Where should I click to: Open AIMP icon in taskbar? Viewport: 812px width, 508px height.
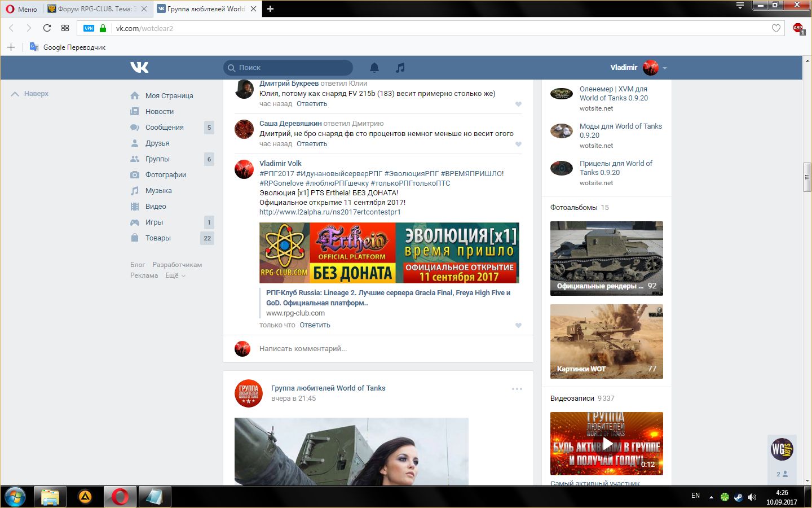85,497
